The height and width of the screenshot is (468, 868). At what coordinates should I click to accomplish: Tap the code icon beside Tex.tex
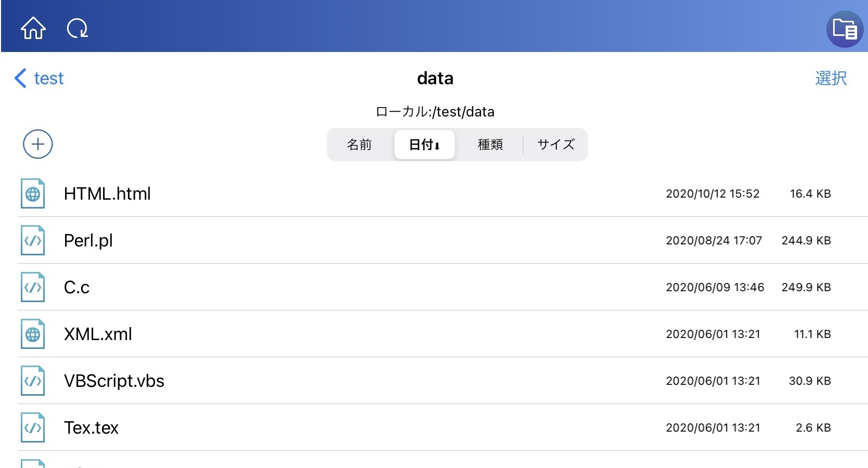click(32, 427)
